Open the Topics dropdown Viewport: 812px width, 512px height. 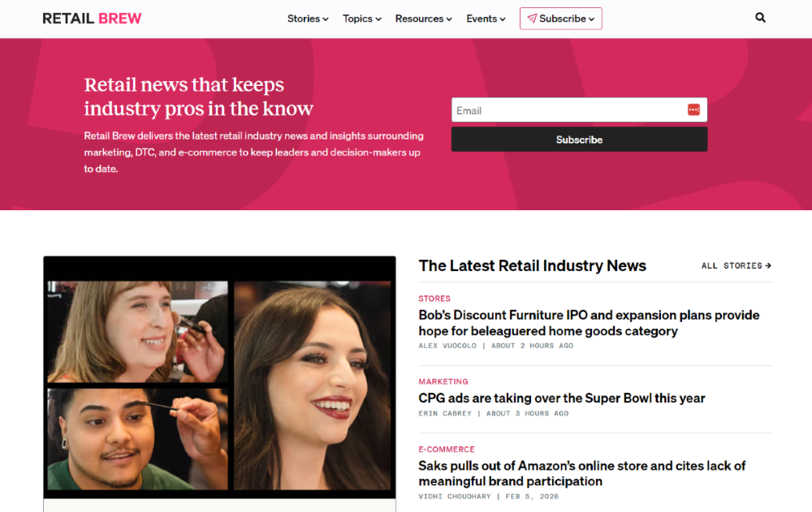pyautogui.click(x=361, y=19)
